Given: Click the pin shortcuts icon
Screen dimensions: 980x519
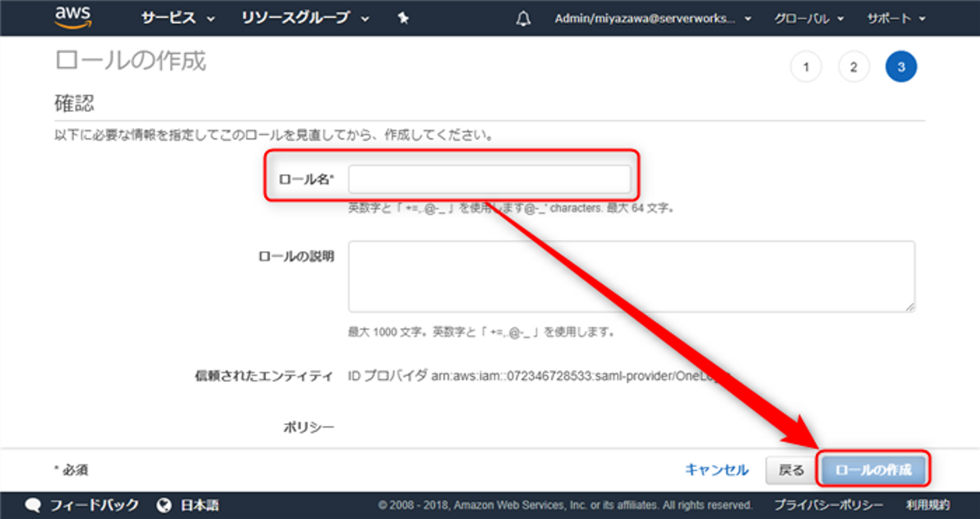Looking at the screenshot, I should 403,19.
